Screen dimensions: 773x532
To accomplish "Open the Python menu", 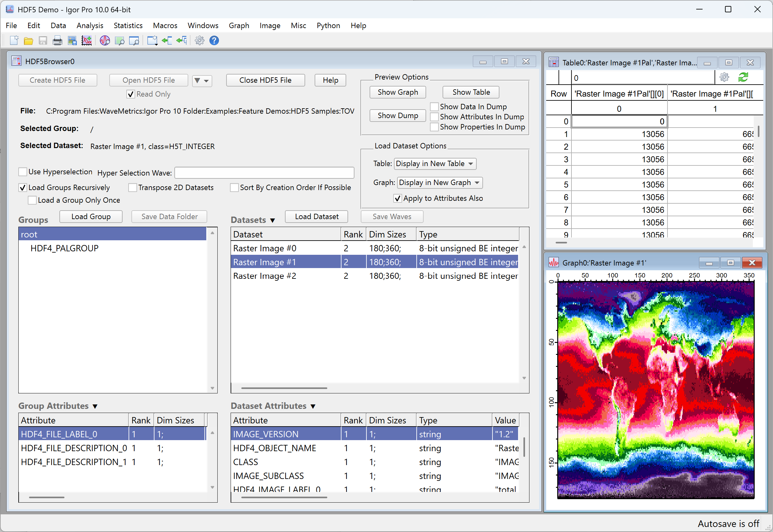I will click(328, 25).
